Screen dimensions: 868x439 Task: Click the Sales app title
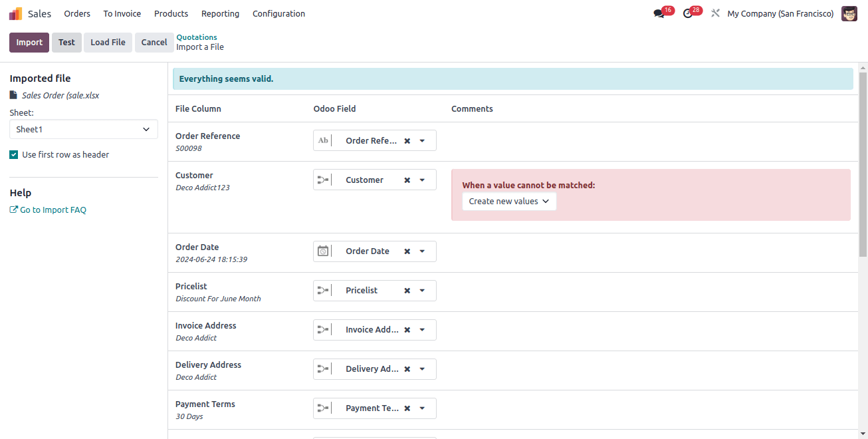(39, 13)
